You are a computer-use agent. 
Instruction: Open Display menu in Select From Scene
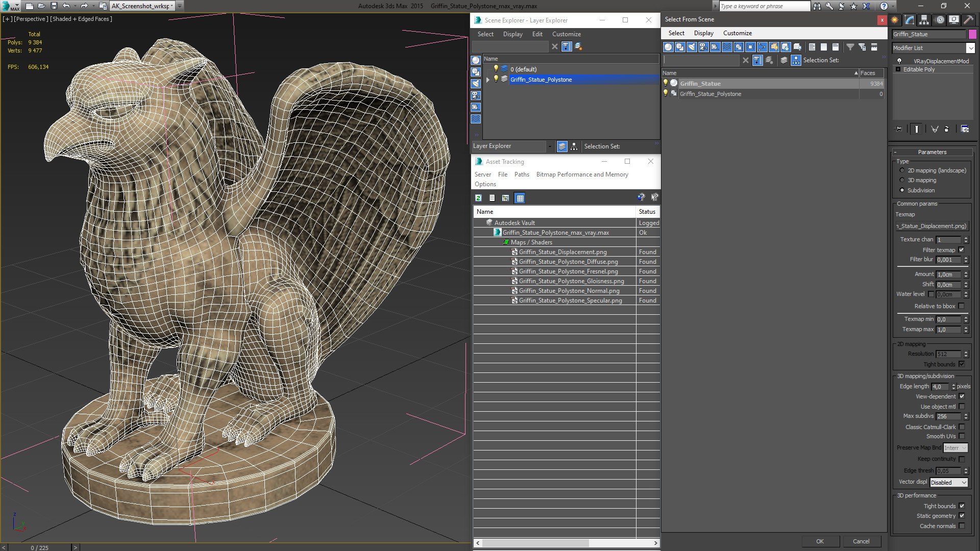click(x=703, y=33)
